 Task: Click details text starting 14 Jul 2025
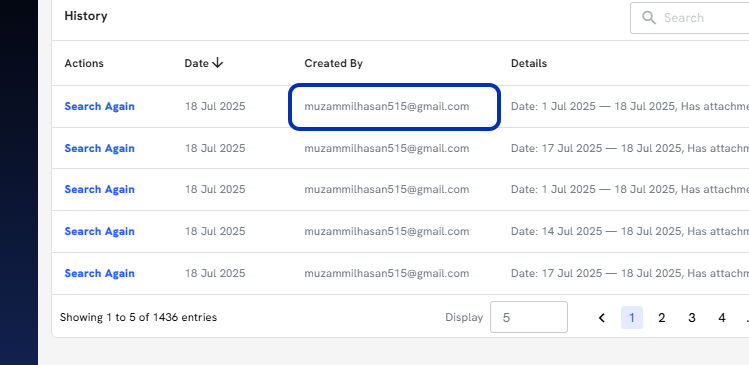click(630, 231)
